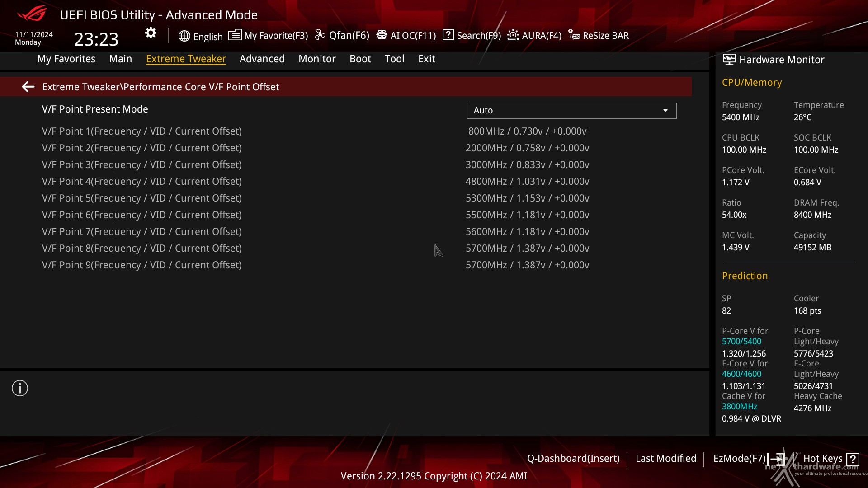The width and height of the screenshot is (868, 488).
Task: Click the date 11/11/2024 Monday
Action: [34, 38]
